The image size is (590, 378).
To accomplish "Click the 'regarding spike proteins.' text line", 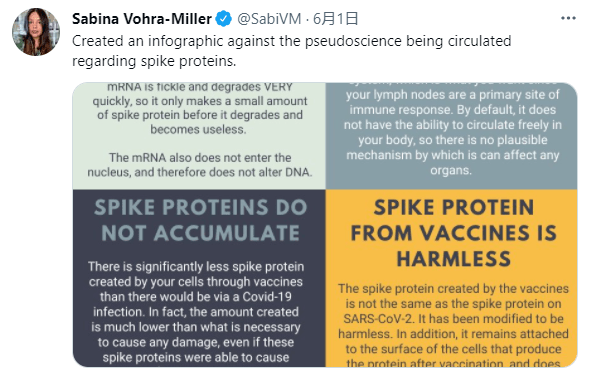I will coord(154,61).
